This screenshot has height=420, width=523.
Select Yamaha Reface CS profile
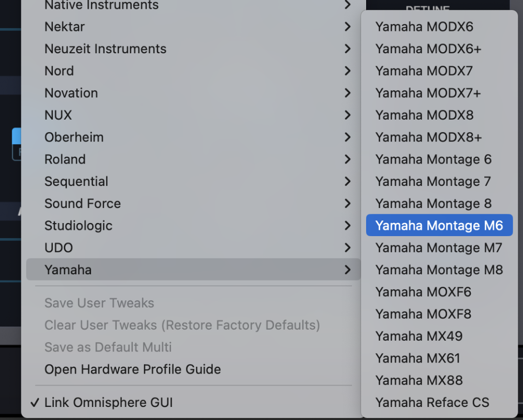click(x=432, y=403)
